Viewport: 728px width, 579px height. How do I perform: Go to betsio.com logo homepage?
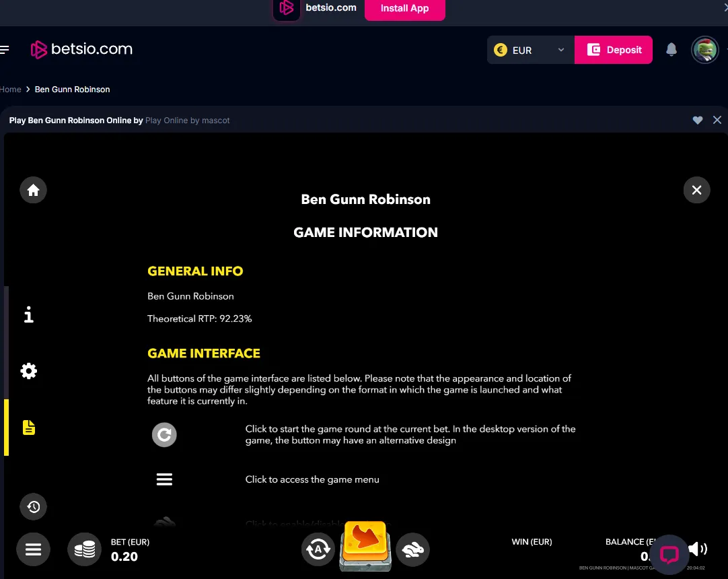[x=81, y=49]
